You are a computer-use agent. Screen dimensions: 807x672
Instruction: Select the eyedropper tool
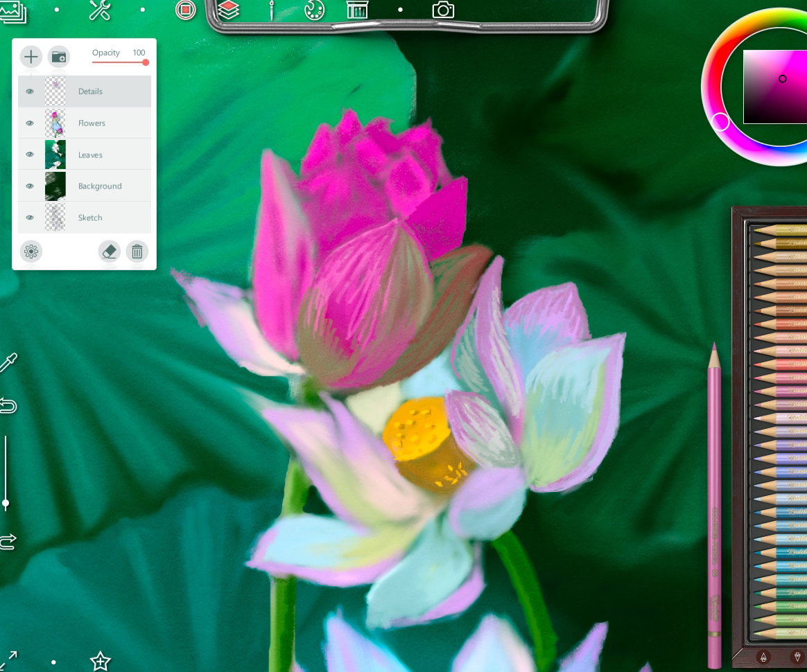pos(8,362)
